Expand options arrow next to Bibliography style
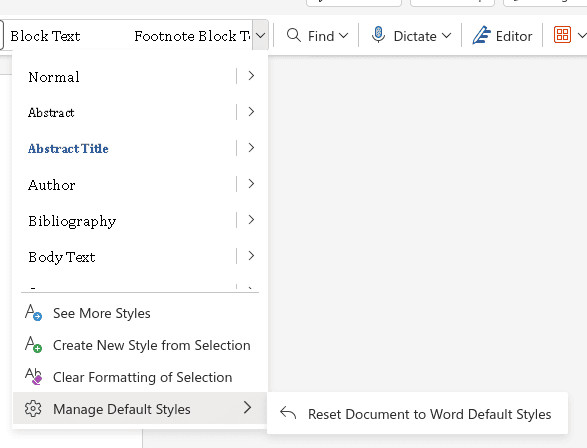Viewport: 587px width, 448px height. (x=251, y=220)
